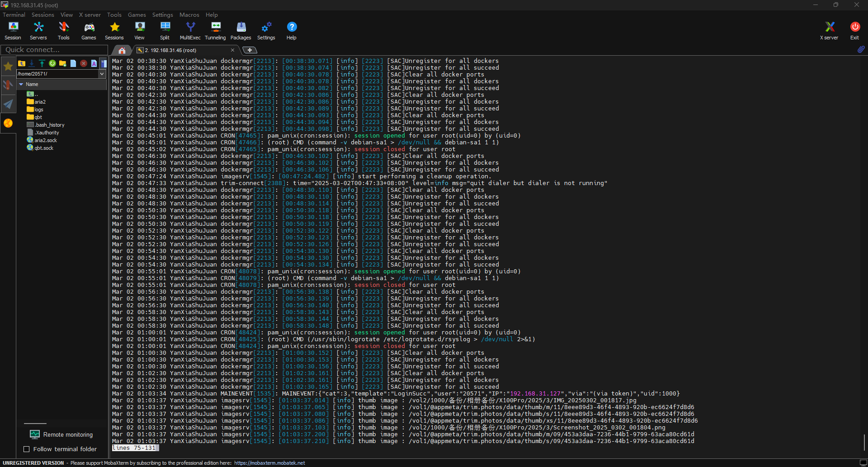
Task: Select the aria2.sock file
Action: (42, 140)
